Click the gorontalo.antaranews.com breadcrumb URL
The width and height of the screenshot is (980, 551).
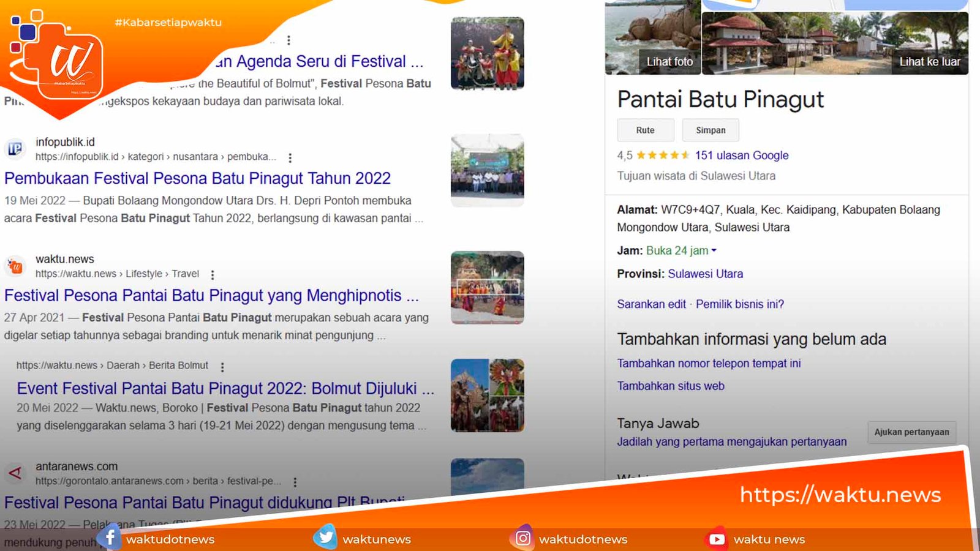[x=158, y=481]
